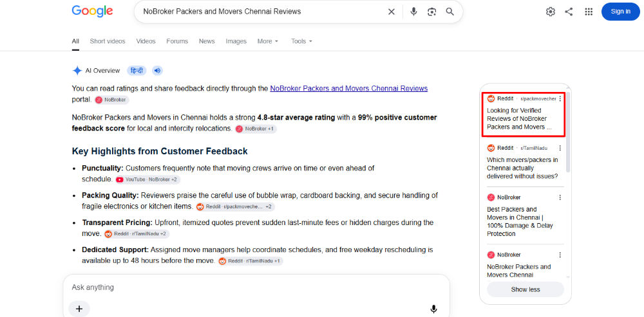Screen dimensions: 644x317
Task: Click the share icon in header
Action: (569, 12)
